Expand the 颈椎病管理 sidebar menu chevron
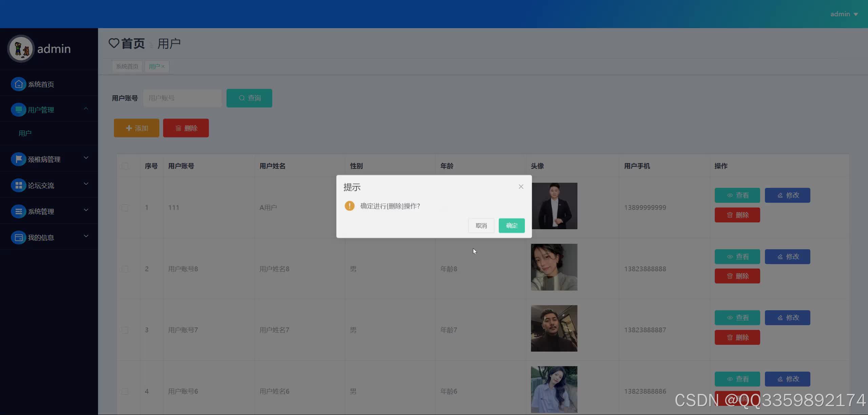 (86, 158)
